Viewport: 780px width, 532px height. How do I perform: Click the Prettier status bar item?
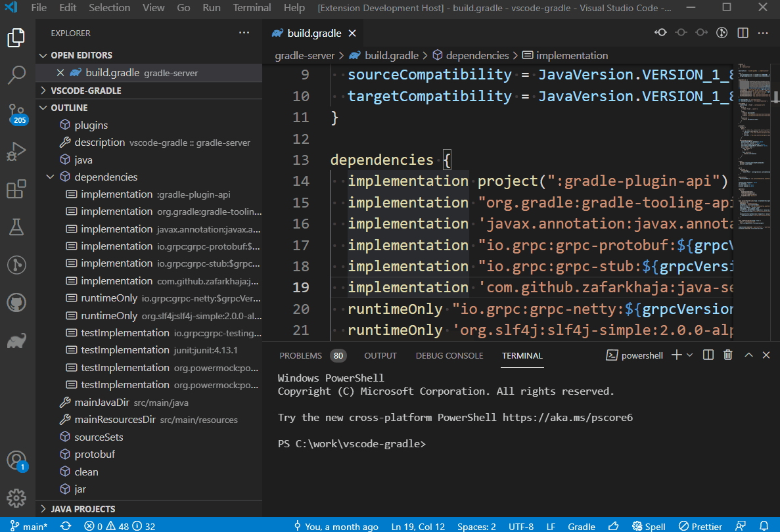700,527
